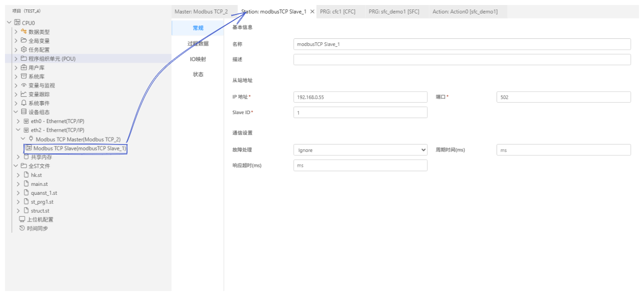Click the 系统事件 bell icon
644x296 pixels.
[23, 103]
